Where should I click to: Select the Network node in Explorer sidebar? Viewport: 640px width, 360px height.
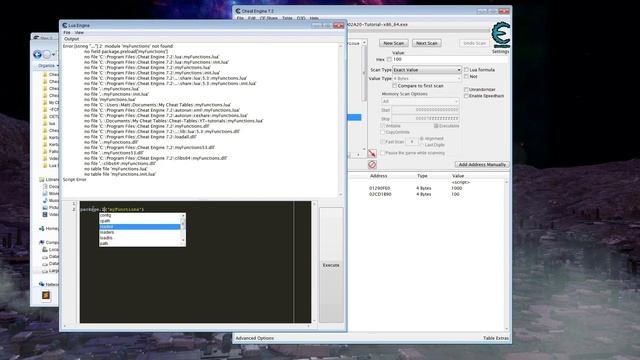tap(49, 284)
